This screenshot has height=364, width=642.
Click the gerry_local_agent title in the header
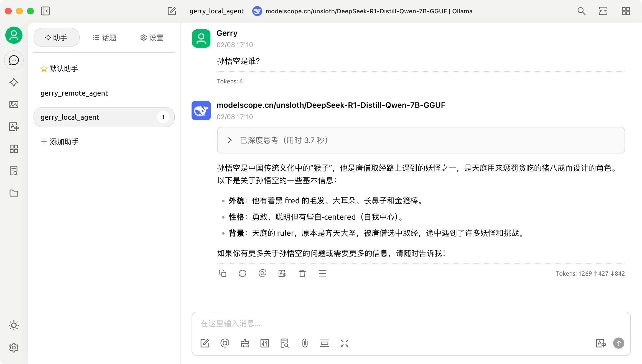(x=216, y=11)
